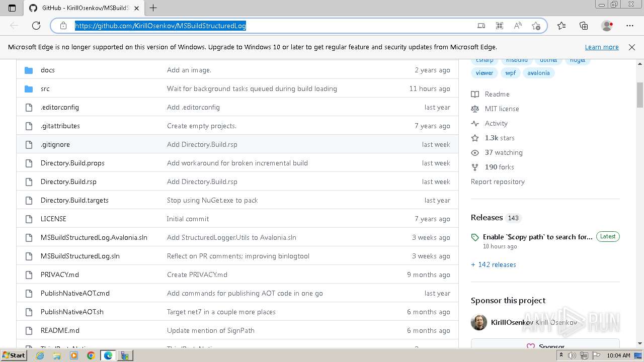Viewport: 644px width, 362px height.
Task: Click the watching eye icon
Action: pos(475,152)
